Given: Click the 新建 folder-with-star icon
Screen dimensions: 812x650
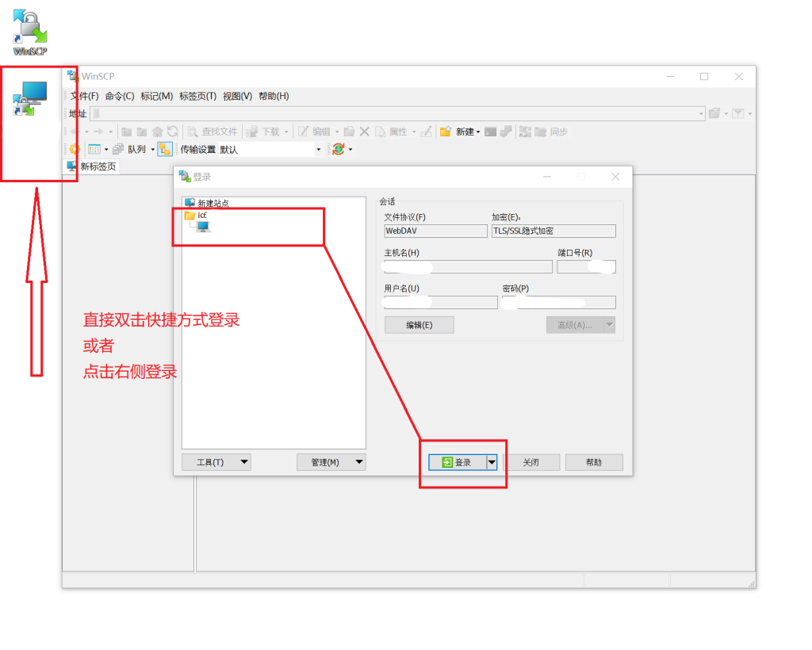Looking at the screenshot, I should (446, 132).
